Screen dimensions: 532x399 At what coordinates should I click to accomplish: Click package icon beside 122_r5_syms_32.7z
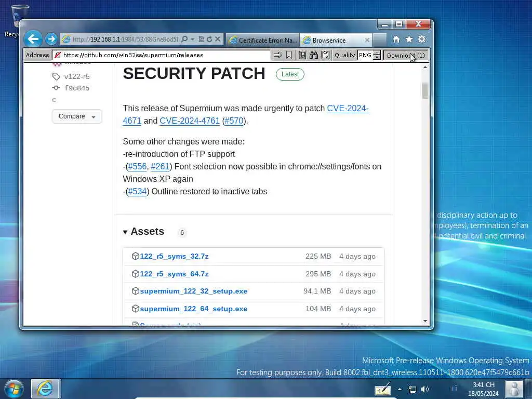point(136,256)
